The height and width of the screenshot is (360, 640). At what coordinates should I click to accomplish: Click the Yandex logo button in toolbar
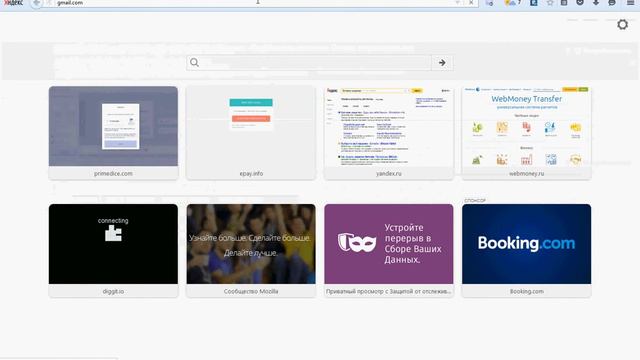tap(13, 3)
